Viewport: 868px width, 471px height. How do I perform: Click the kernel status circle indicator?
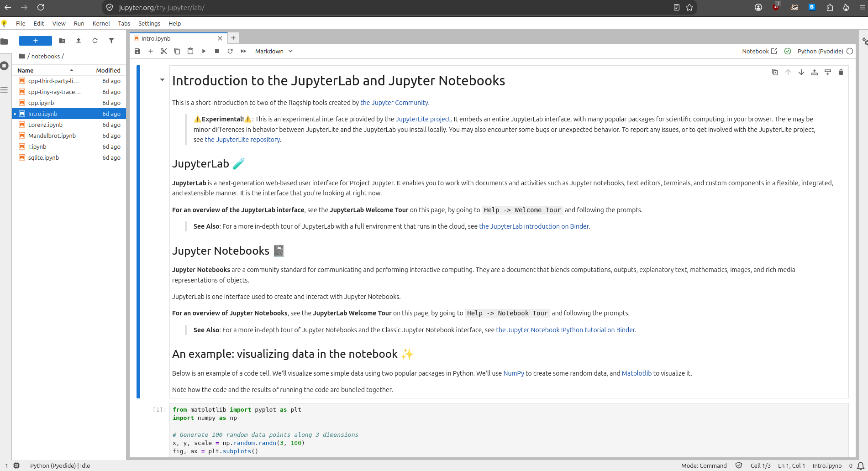pos(850,51)
